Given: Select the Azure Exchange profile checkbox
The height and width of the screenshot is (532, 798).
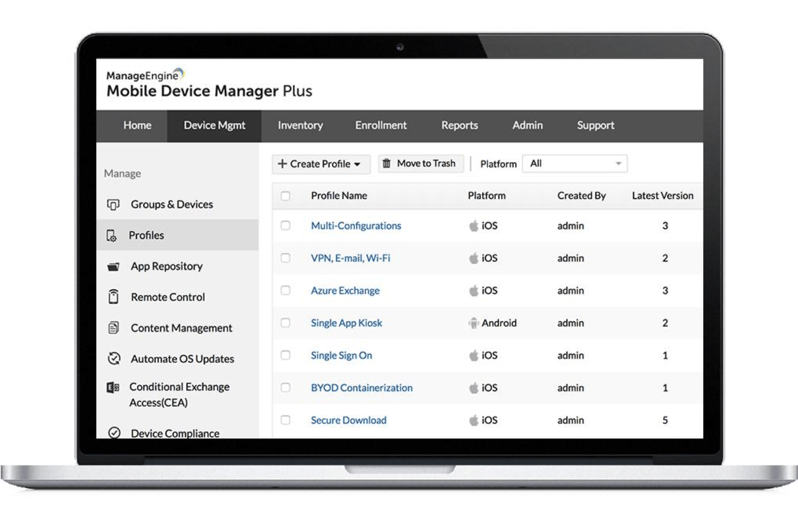Looking at the screenshot, I should tap(286, 291).
